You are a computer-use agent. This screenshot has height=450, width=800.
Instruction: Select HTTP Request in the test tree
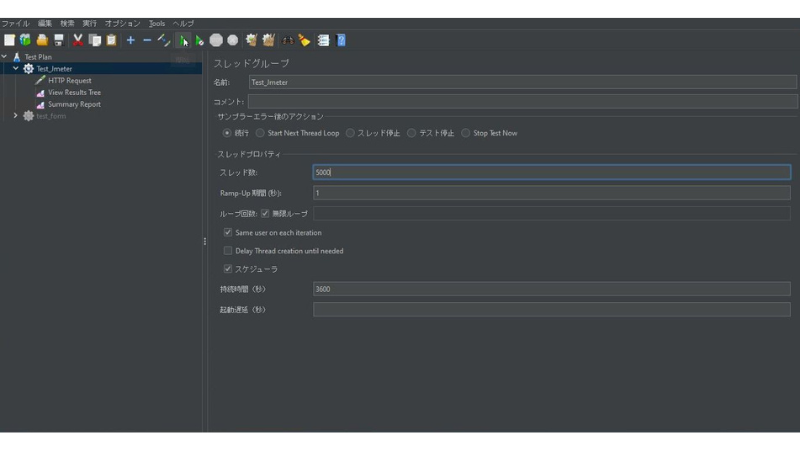coord(69,81)
